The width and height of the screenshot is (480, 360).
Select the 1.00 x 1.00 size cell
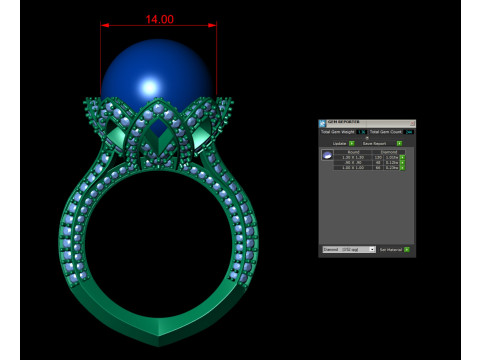(353, 168)
